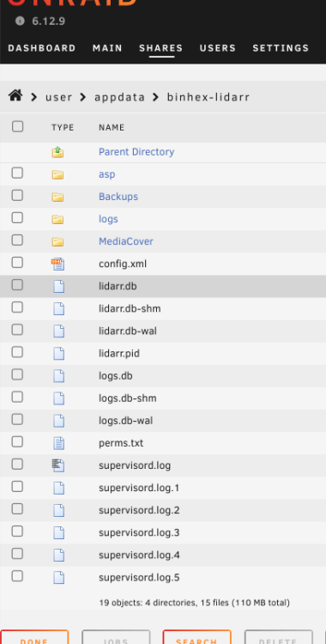Click the logs folder icon
326x644 pixels.
click(x=57, y=219)
